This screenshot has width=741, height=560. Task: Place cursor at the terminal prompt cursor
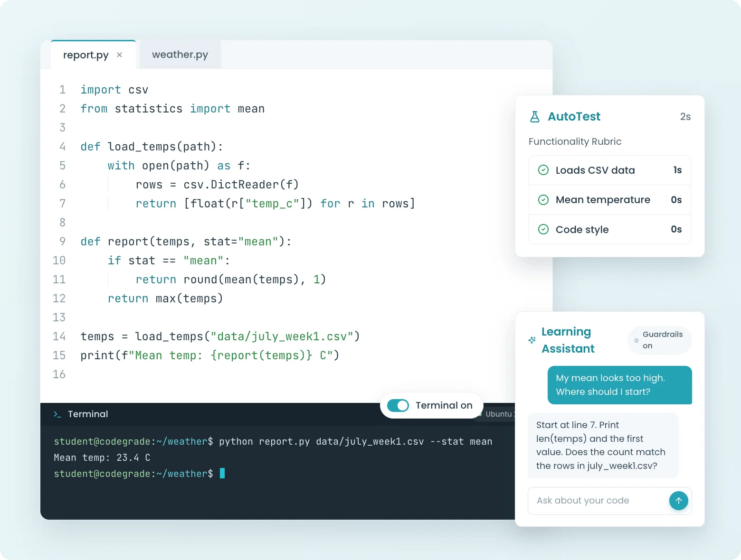pyautogui.click(x=222, y=474)
